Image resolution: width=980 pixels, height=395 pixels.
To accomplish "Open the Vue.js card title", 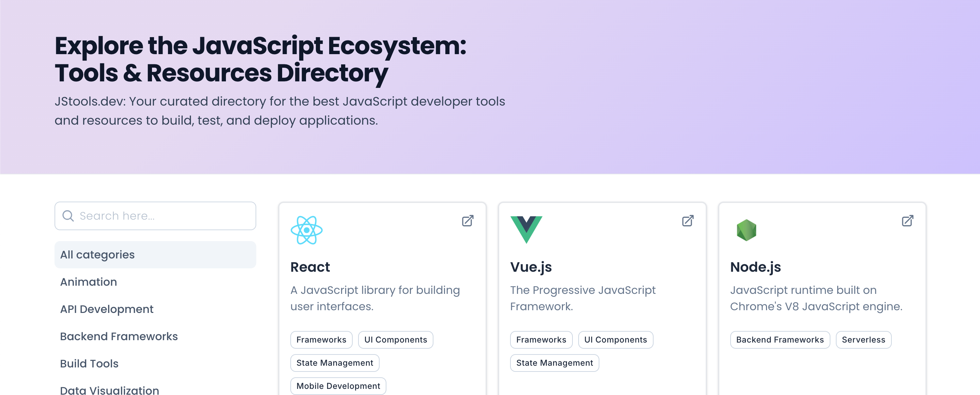I will [531, 267].
